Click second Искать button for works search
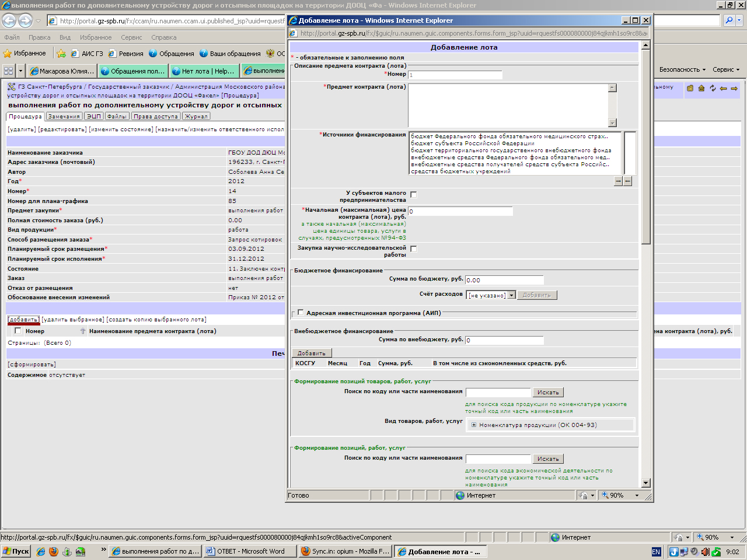Image resolution: width=747 pixels, height=560 pixels. [x=548, y=459]
